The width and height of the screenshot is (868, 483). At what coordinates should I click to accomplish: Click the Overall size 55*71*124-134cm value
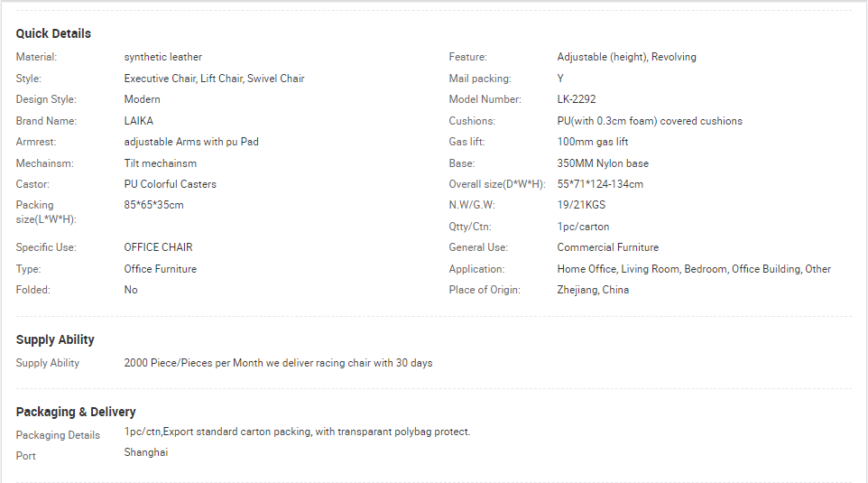tap(600, 184)
